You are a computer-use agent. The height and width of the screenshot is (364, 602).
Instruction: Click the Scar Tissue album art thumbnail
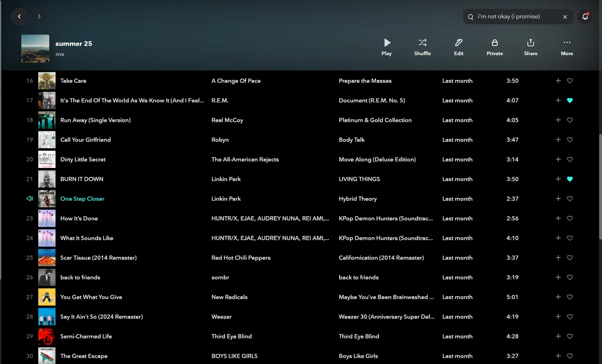(47, 258)
